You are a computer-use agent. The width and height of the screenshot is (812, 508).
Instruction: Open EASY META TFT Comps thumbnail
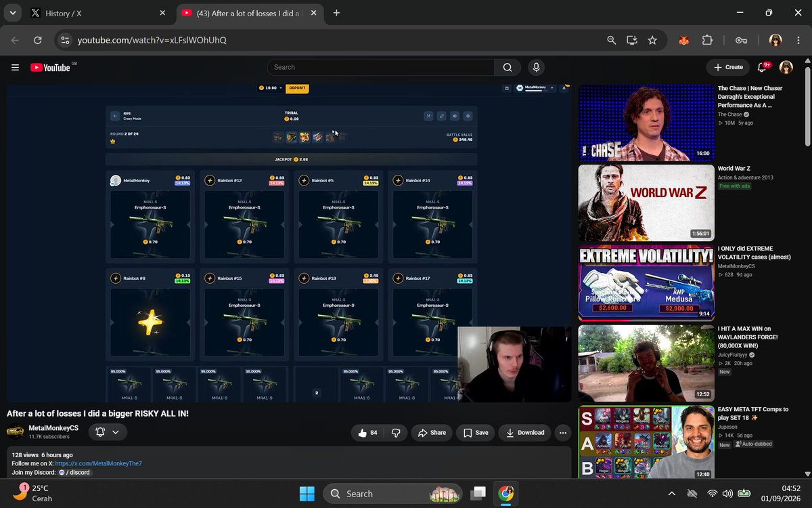(x=646, y=442)
